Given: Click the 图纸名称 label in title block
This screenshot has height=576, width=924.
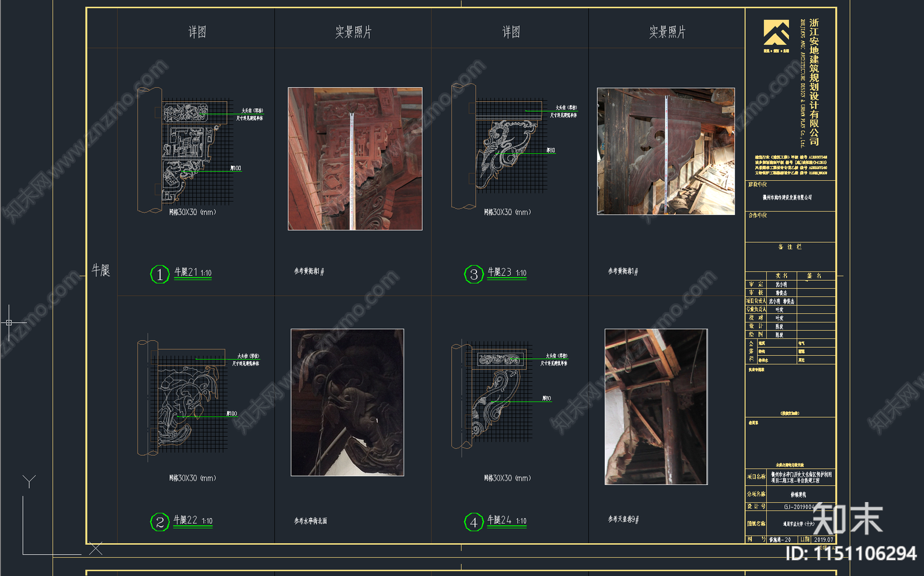Looking at the screenshot, I should pyautogui.click(x=756, y=523).
